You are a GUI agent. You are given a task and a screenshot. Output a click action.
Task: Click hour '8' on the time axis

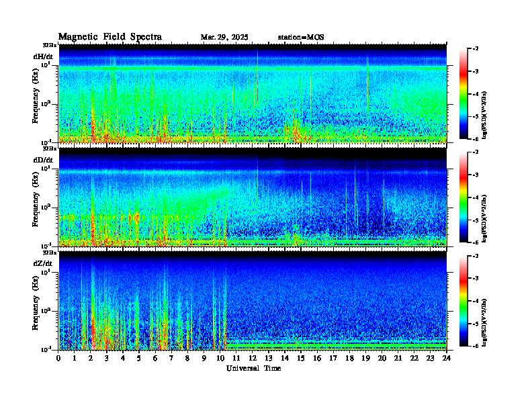[188, 358]
